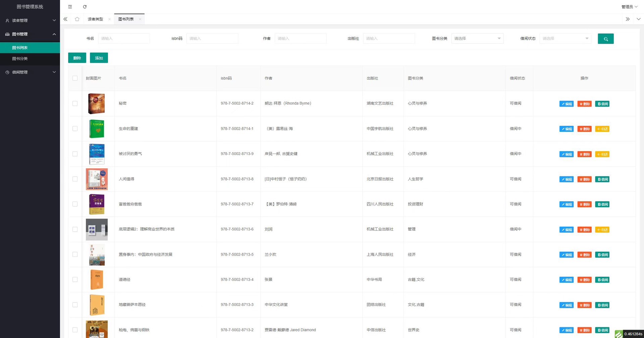This screenshot has width=644, height=338.
Task: Click the refresh page icon
Action: click(85, 7)
